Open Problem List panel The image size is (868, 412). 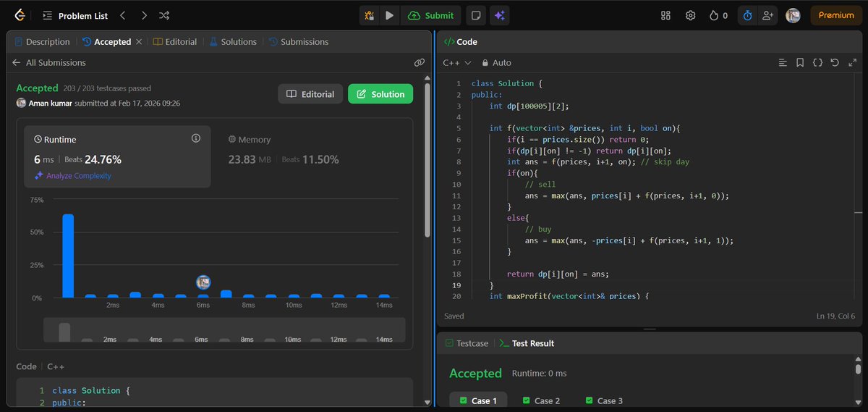74,15
